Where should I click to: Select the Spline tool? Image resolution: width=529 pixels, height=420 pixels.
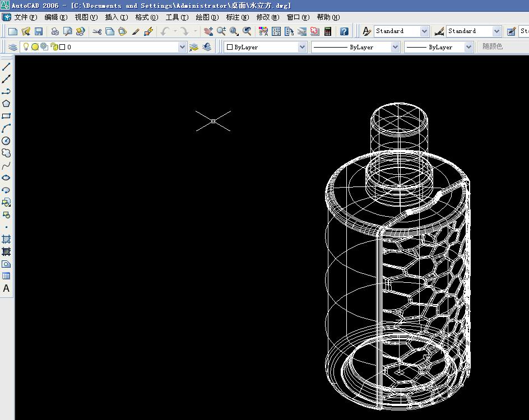click(x=6, y=166)
